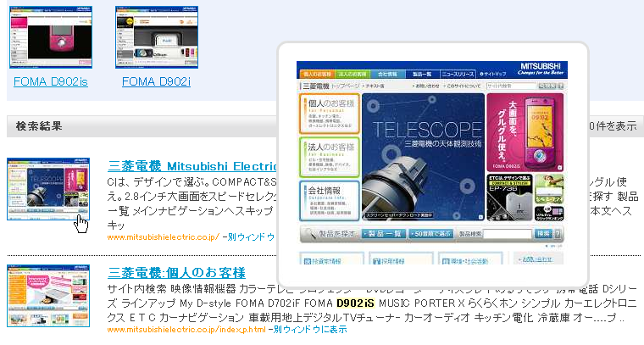Open the FOMA D902i thumbnail image
This screenshot has height=345, width=644.
(157, 37)
